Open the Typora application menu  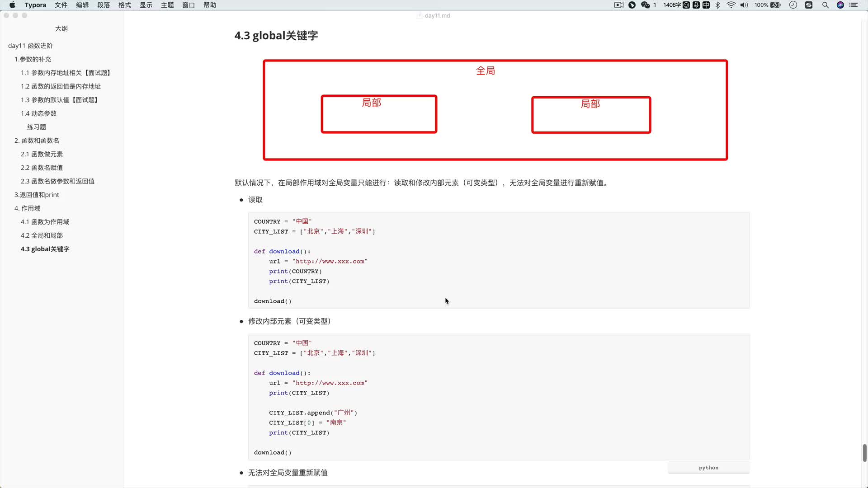tap(35, 5)
